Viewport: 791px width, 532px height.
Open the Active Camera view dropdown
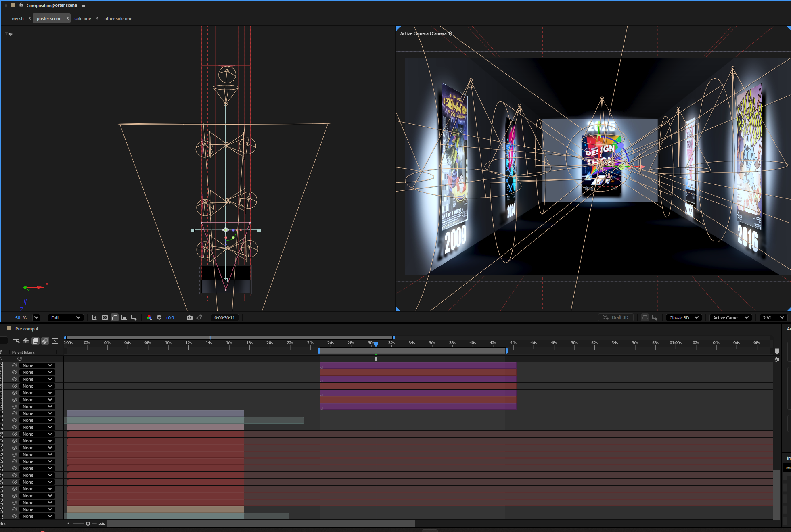click(x=731, y=318)
